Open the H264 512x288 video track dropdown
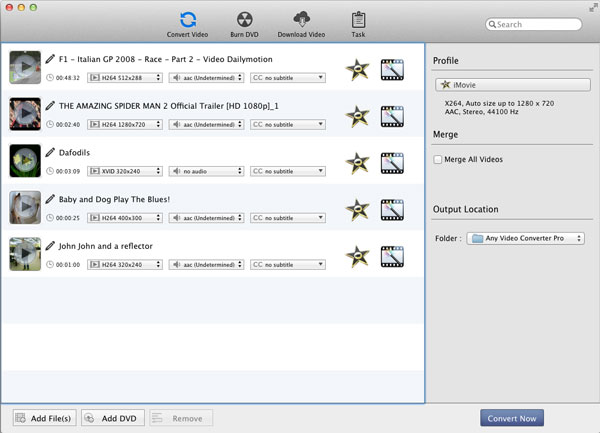This screenshot has height=433, width=600. pyautogui.click(x=125, y=78)
